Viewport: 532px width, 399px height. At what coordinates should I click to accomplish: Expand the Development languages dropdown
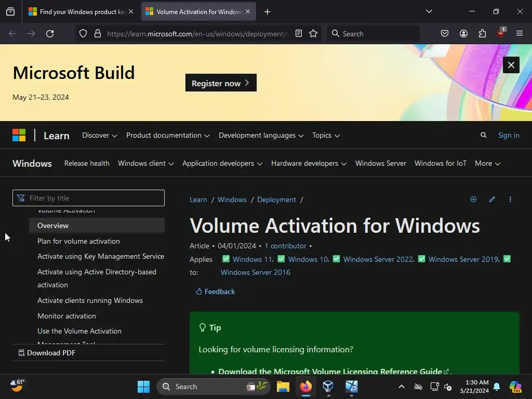coord(261,136)
